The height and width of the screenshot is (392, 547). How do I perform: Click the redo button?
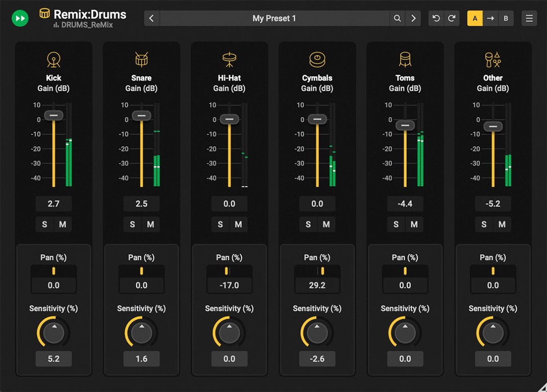451,18
